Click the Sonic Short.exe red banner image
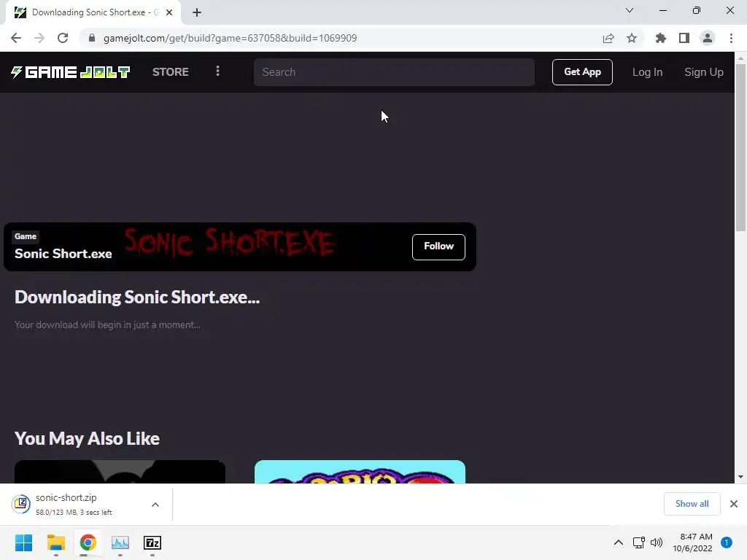Screen dimensions: 747x560 click(228, 243)
